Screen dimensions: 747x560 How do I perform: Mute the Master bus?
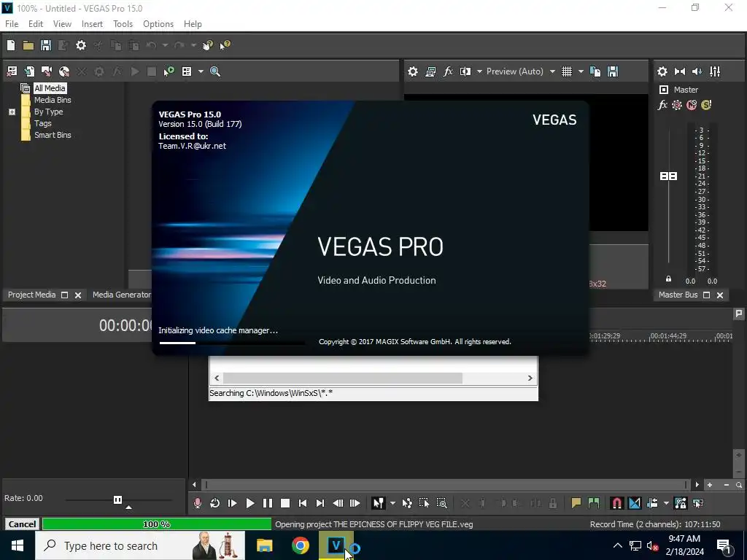(x=692, y=105)
